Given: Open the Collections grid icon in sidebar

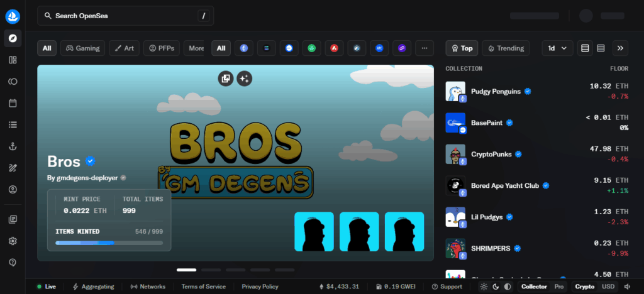Looking at the screenshot, I should pos(13,60).
